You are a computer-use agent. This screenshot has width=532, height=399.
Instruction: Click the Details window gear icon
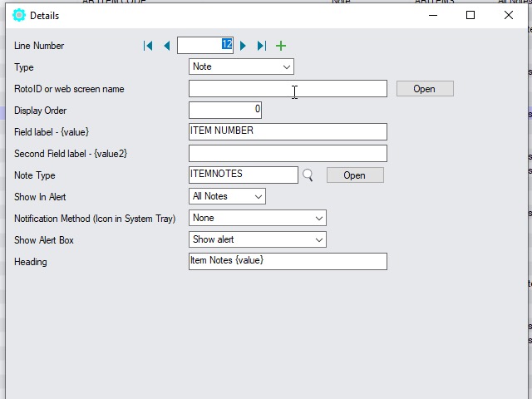[19, 15]
